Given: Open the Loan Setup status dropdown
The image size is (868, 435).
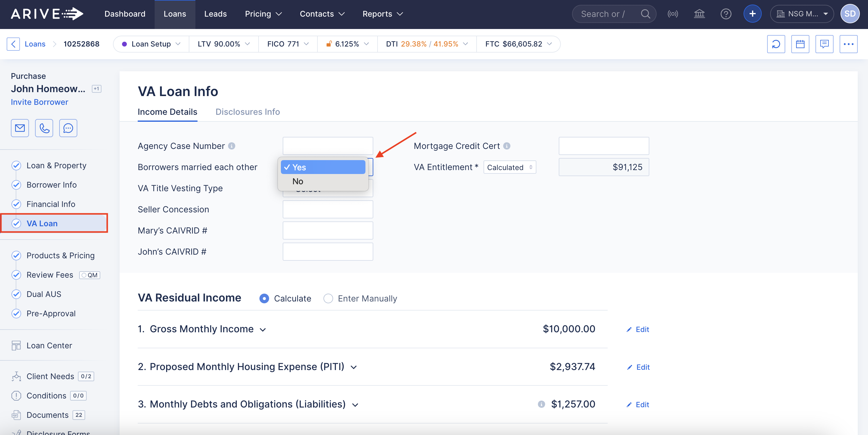Looking at the screenshot, I should click(x=151, y=44).
